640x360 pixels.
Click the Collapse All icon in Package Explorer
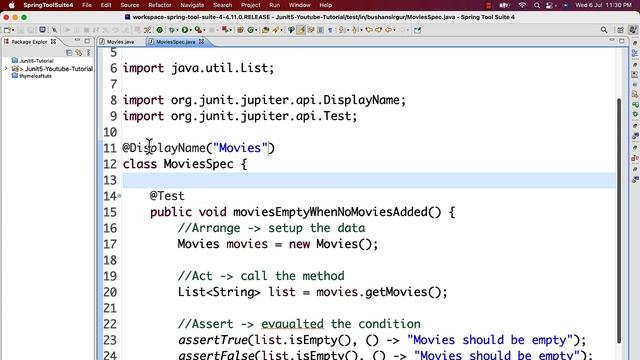[69, 53]
